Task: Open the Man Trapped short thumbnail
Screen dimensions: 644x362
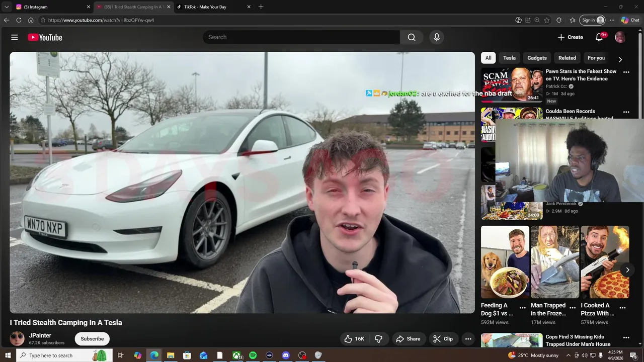Action: pos(555,262)
